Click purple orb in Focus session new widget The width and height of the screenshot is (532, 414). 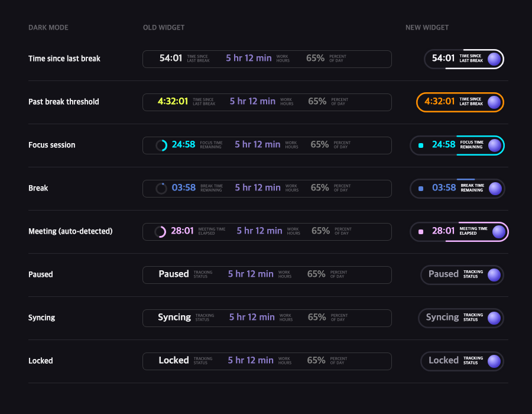pyautogui.click(x=495, y=145)
